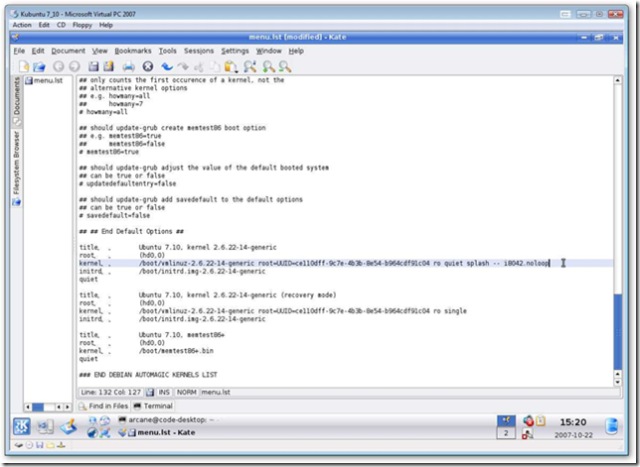Open the Find in Files panel

109,407
